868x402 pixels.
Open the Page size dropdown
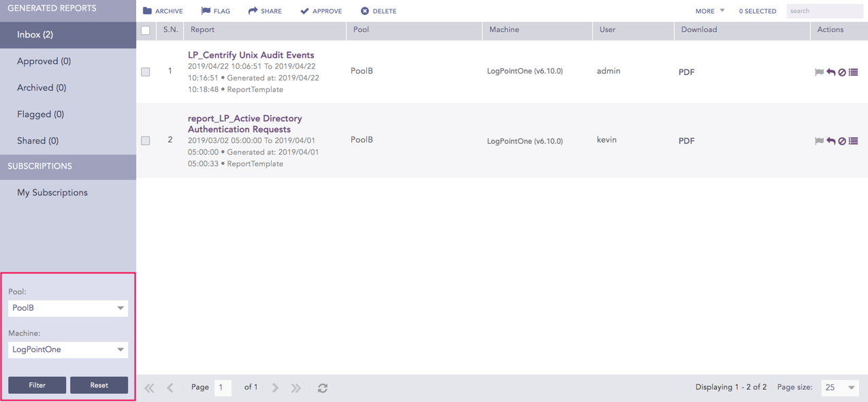[x=840, y=388]
